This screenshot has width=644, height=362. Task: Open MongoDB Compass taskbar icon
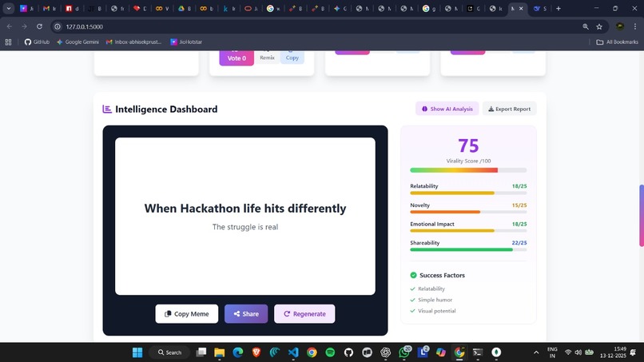point(496,352)
